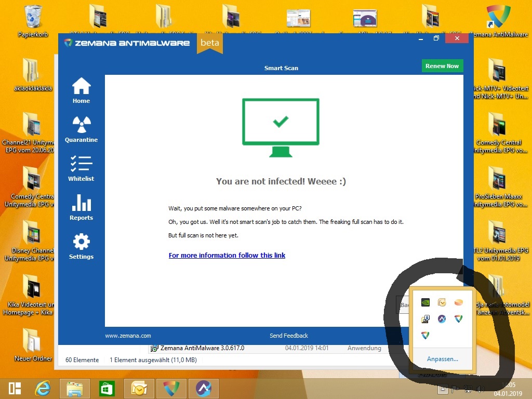Click NVIDIA icon in tray overflow
This screenshot has width=532, height=399.
[425, 302]
